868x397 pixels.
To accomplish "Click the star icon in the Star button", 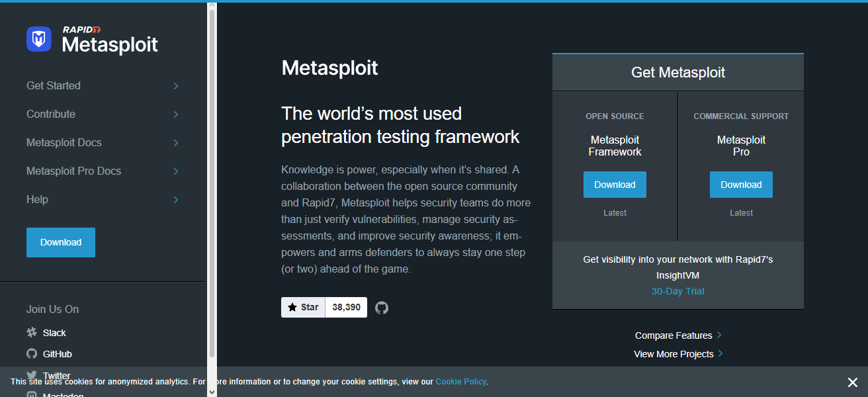I will click(x=292, y=308).
